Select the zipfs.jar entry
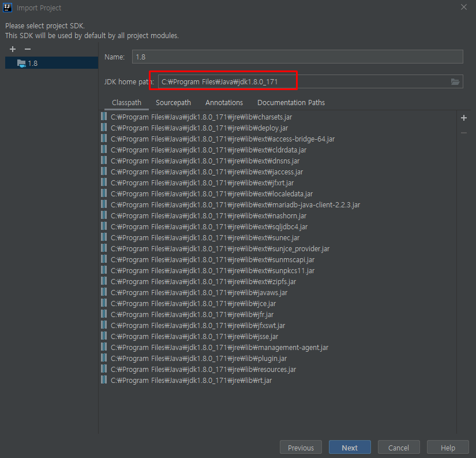The width and height of the screenshot is (476, 458). pos(278,281)
